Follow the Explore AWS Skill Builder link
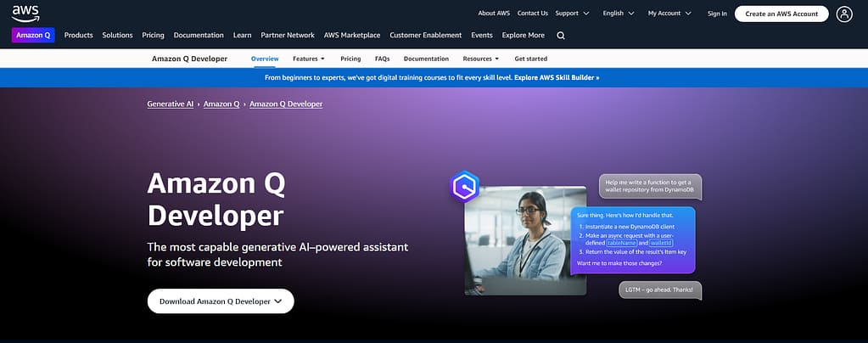The width and height of the screenshot is (868, 343). click(x=557, y=78)
